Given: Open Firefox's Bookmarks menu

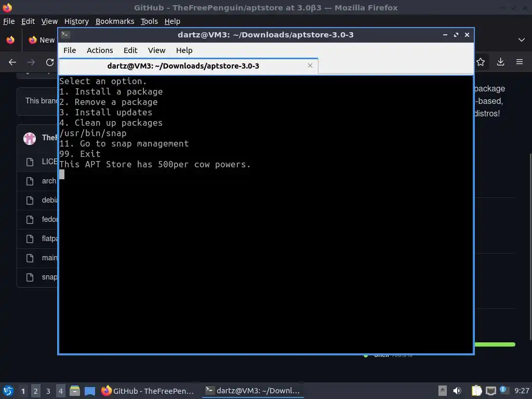Looking at the screenshot, I should (x=115, y=21).
